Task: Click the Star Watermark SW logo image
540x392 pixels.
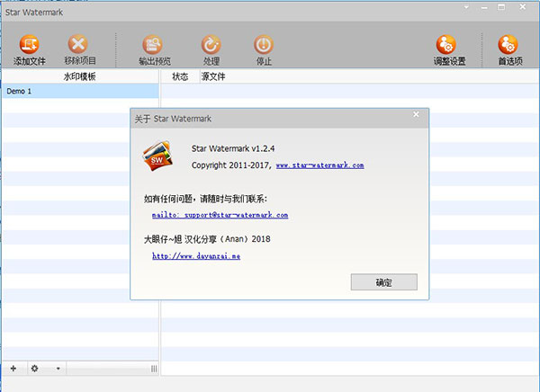Action: point(157,156)
